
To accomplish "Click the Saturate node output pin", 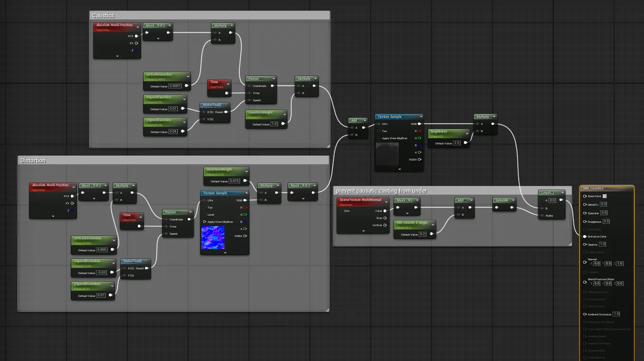I will pos(513,208).
